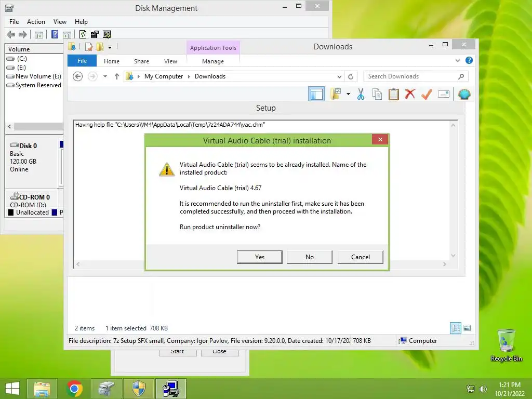Click the Back arrow in Disk Management toolbar
Image resolution: width=532 pixels, height=399 pixels.
tap(11, 34)
